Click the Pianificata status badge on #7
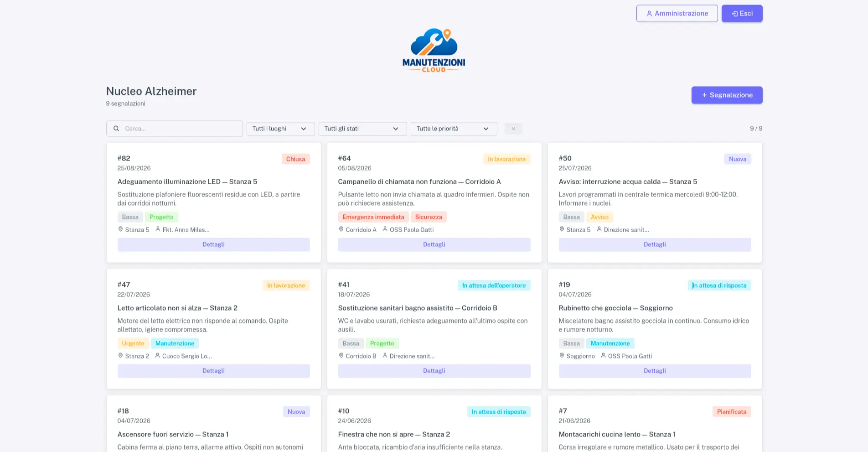 tap(732, 412)
